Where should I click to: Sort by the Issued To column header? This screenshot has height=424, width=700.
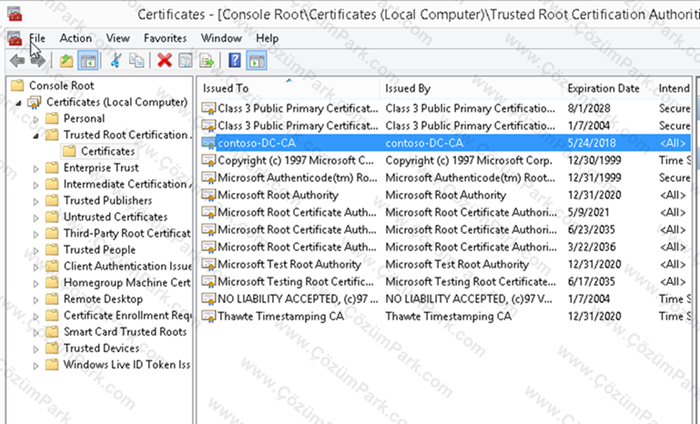coord(289,88)
